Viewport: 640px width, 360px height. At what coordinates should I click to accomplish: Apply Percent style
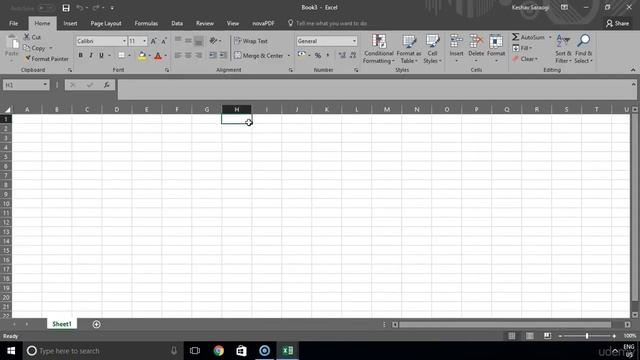tap(318, 56)
